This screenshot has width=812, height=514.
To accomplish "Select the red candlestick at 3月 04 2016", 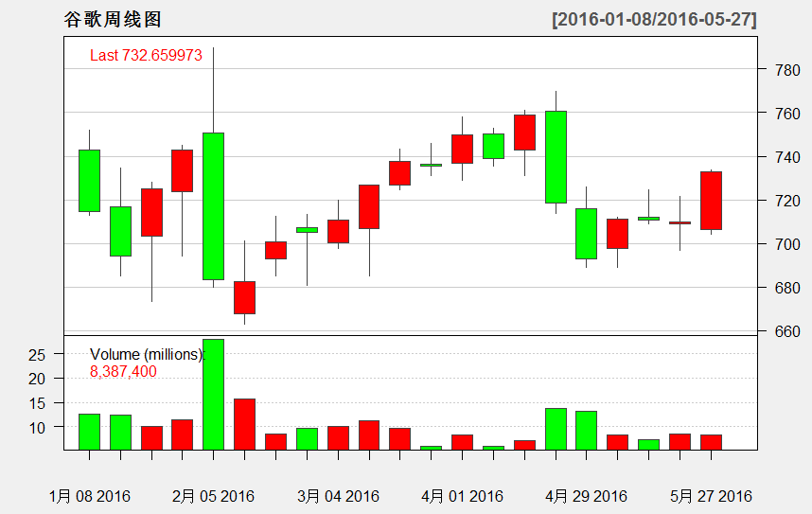I will (x=338, y=232).
